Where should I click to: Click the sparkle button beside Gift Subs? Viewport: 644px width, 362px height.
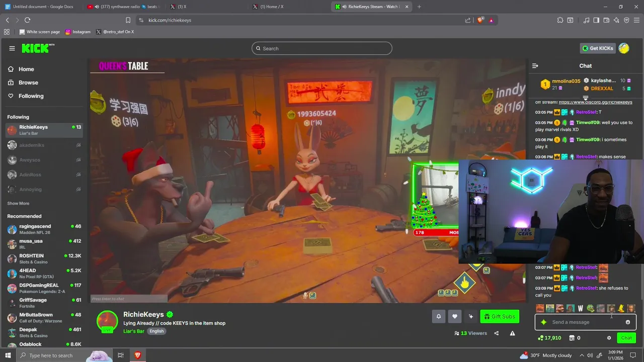(x=470, y=316)
